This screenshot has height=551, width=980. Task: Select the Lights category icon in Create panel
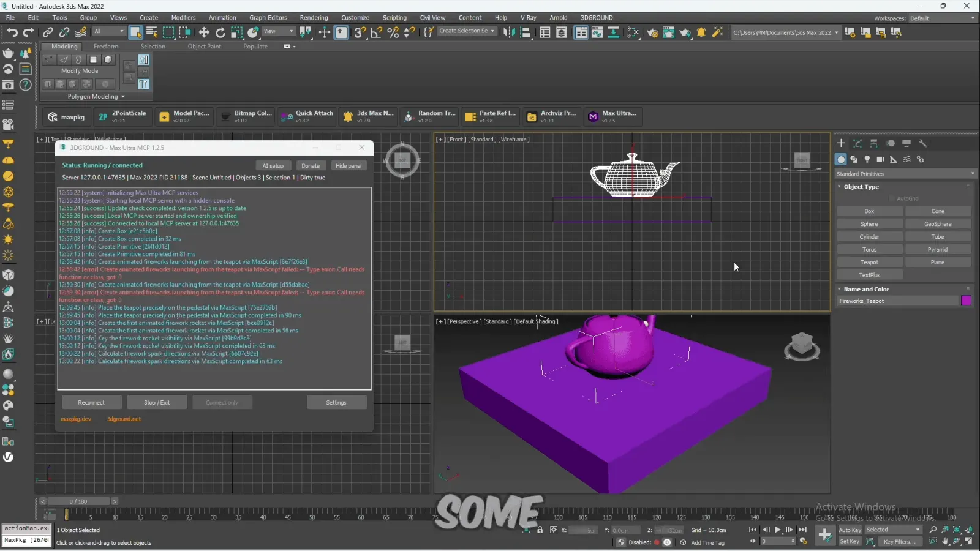click(x=867, y=159)
